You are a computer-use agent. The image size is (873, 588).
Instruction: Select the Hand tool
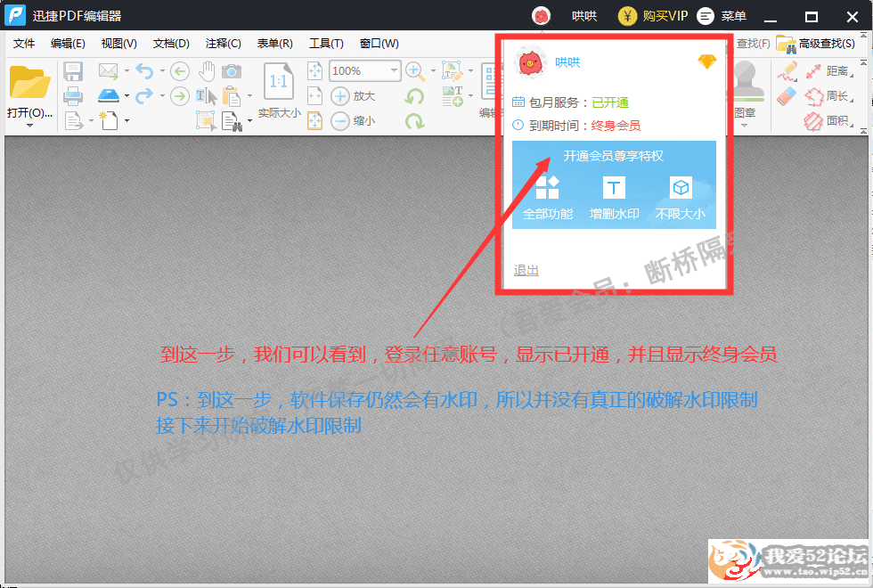click(207, 71)
